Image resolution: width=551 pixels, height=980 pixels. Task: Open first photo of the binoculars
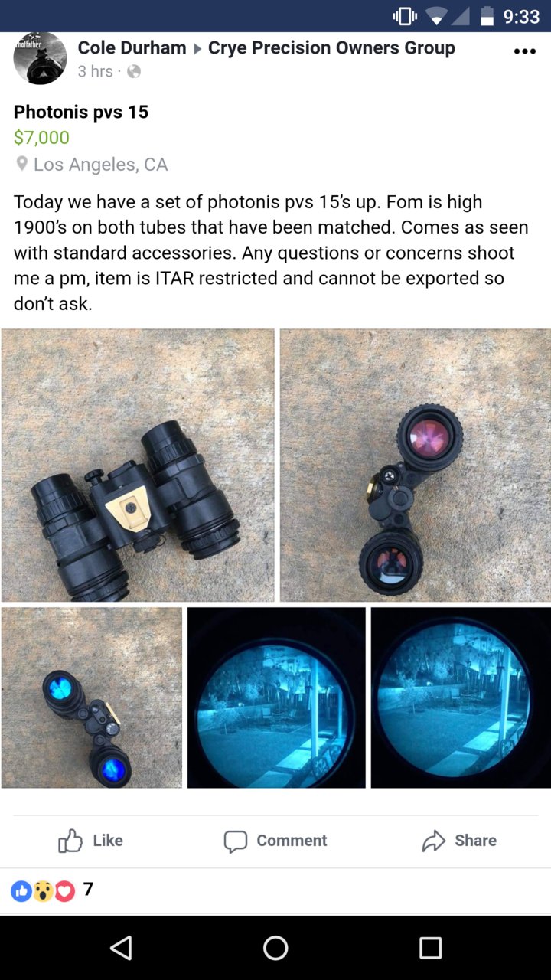(138, 465)
